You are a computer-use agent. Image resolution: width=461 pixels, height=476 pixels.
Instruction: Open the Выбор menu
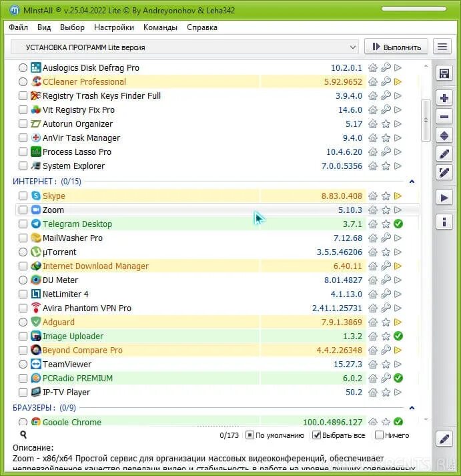tap(72, 27)
